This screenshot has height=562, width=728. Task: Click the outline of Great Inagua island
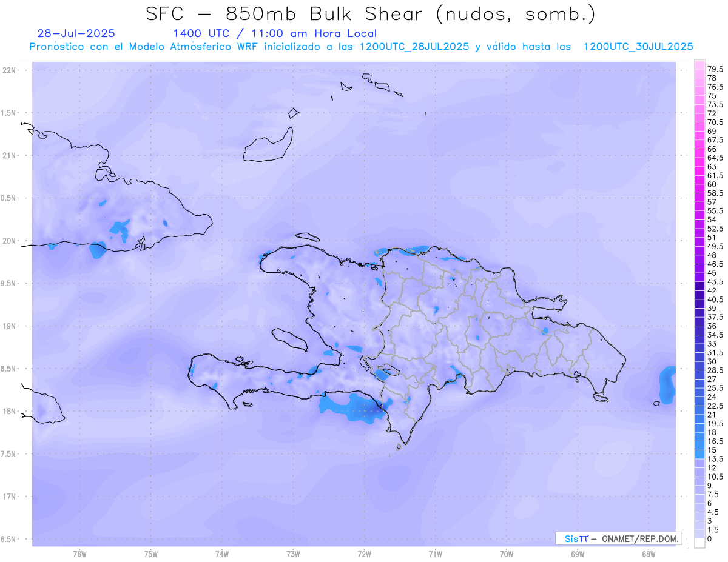pos(268,146)
